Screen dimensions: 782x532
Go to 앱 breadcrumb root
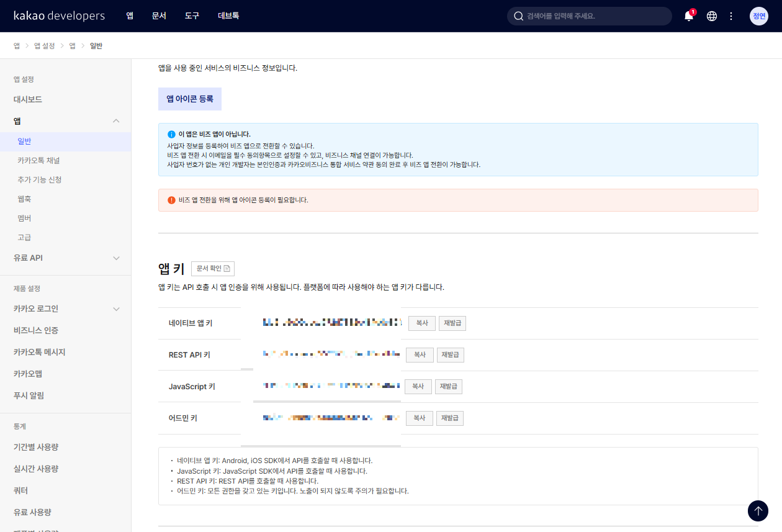click(17, 46)
